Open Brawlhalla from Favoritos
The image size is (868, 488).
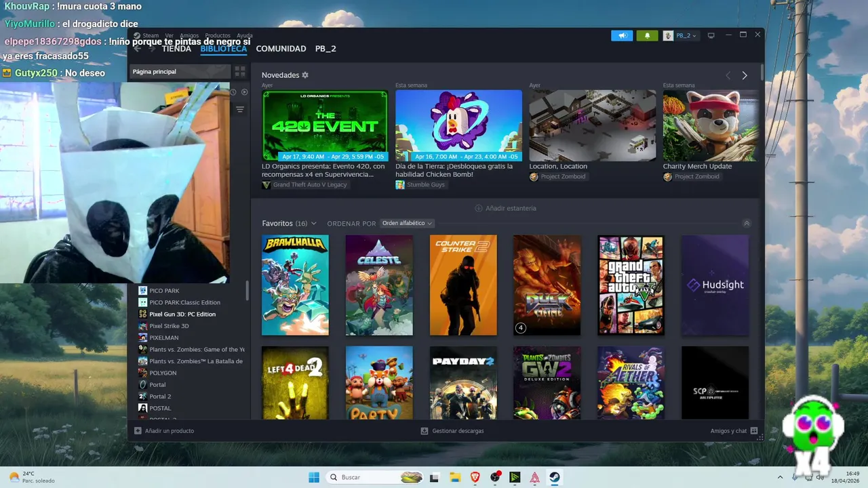click(295, 285)
